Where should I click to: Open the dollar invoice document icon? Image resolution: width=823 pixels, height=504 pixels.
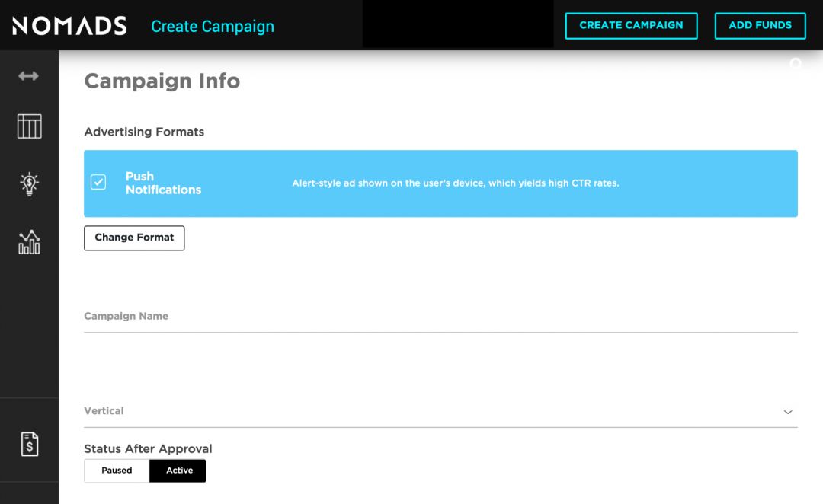(29, 444)
